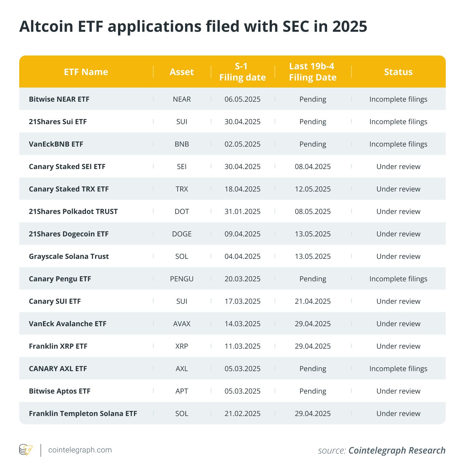Select the Canary Pengu ETF name

(x=60, y=279)
